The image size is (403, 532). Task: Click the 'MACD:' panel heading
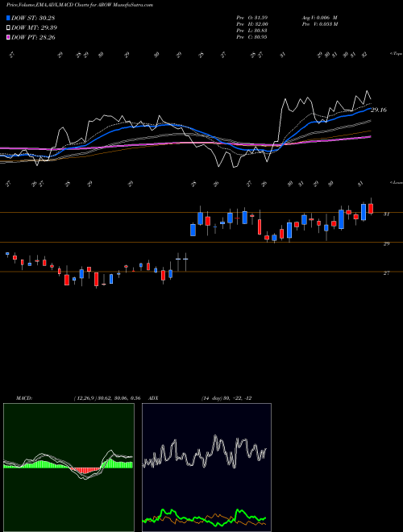24,398
